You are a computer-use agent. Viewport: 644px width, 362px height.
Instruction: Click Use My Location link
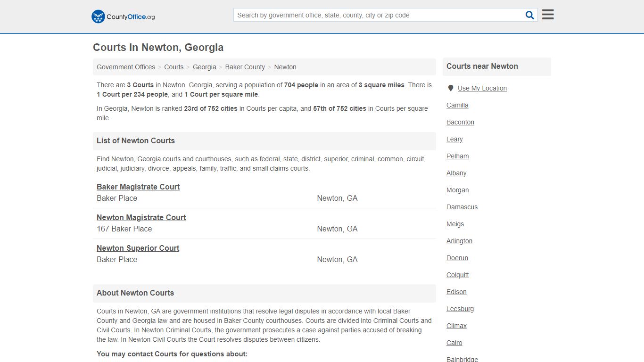(482, 88)
